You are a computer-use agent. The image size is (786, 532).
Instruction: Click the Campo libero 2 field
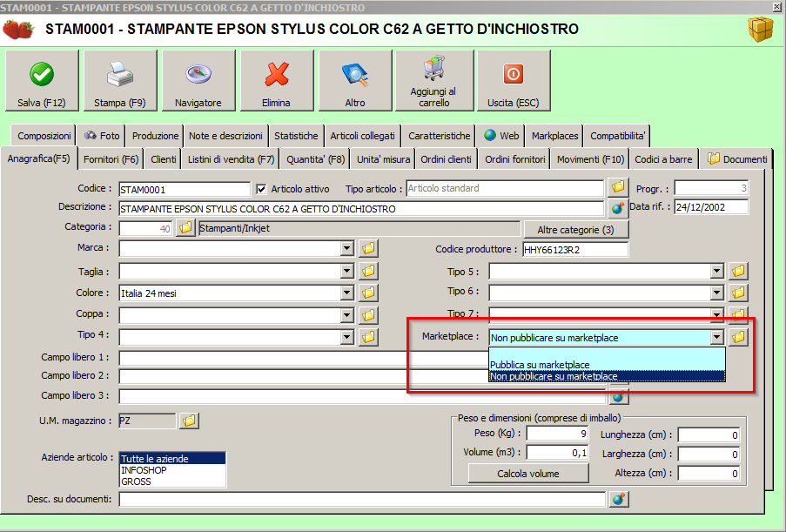303,376
